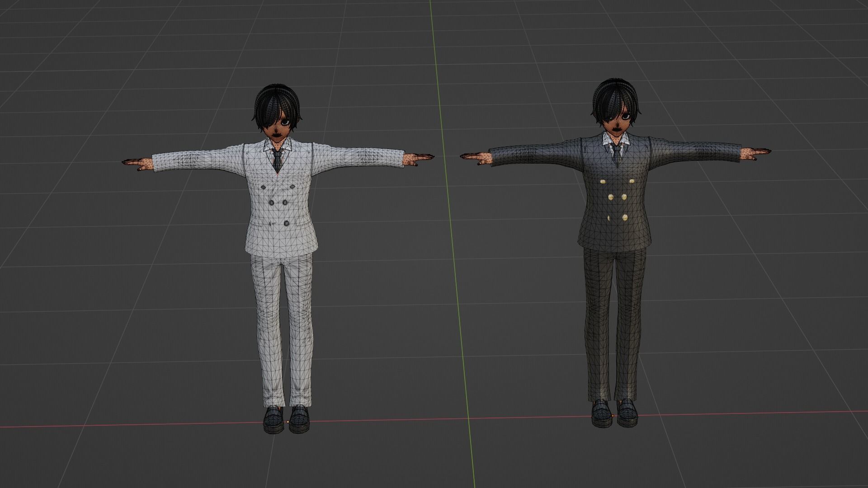Click the gold buttons on the dark jacket
The image size is (868, 488).
617,199
